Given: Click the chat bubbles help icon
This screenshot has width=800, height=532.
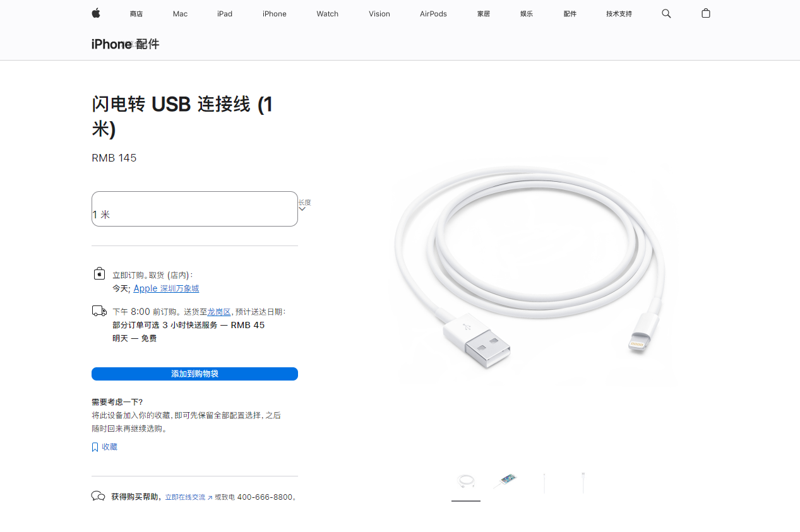Looking at the screenshot, I should 99,496.
